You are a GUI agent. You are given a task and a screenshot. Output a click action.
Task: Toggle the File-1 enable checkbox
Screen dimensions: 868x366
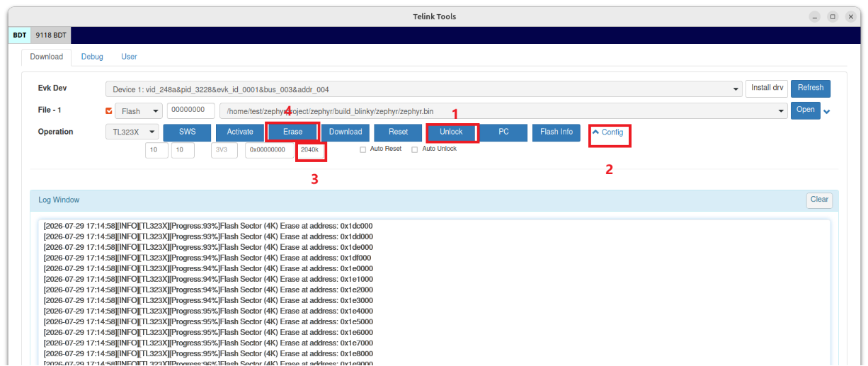coord(109,111)
